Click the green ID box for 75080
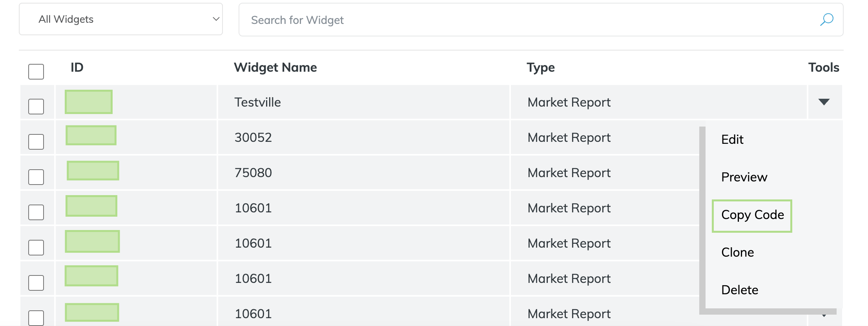Viewport: 868px width, 326px height. [93, 171]
